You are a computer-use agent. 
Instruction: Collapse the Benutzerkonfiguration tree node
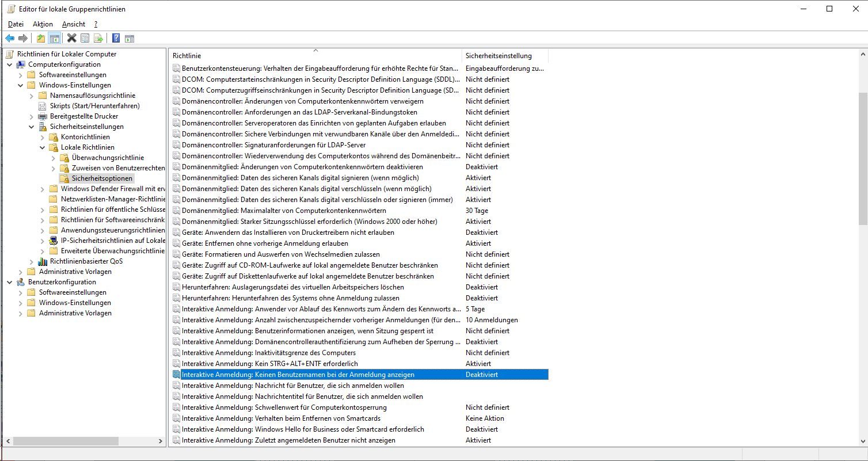[10, 282]
